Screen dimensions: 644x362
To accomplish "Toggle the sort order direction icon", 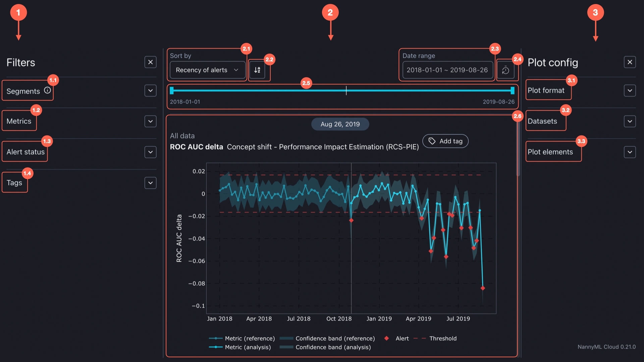I will coord(257,70).
